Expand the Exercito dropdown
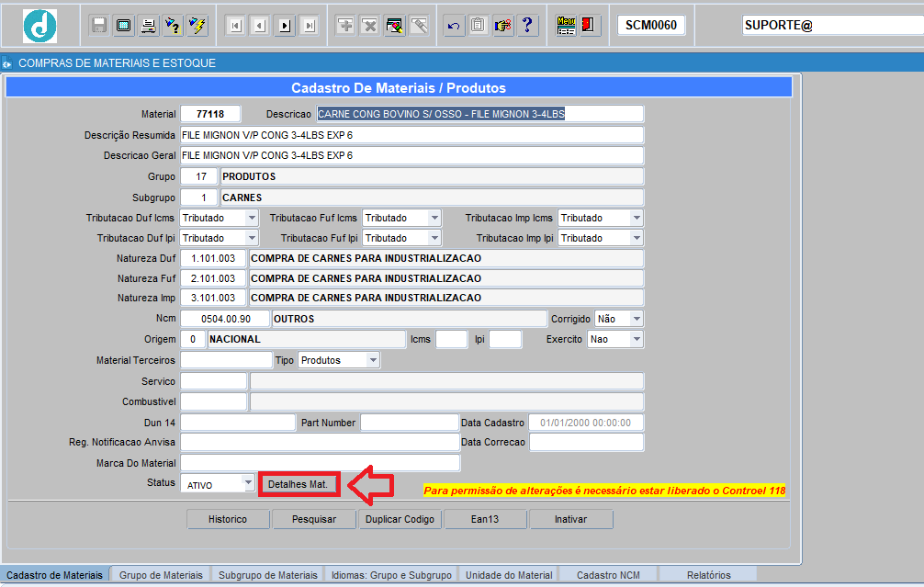Image resolution: width=924 pixels, height=587 pixels. point(637,340)
